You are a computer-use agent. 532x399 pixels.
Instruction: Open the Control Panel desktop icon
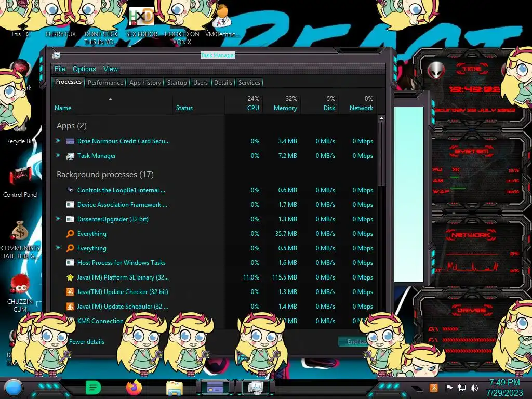point(20,183)
